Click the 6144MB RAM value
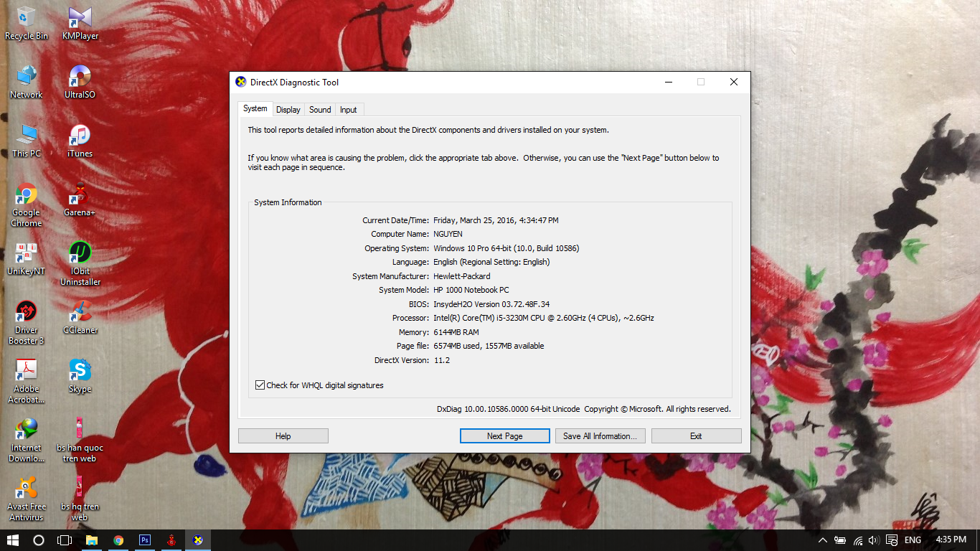 [456, 332]
